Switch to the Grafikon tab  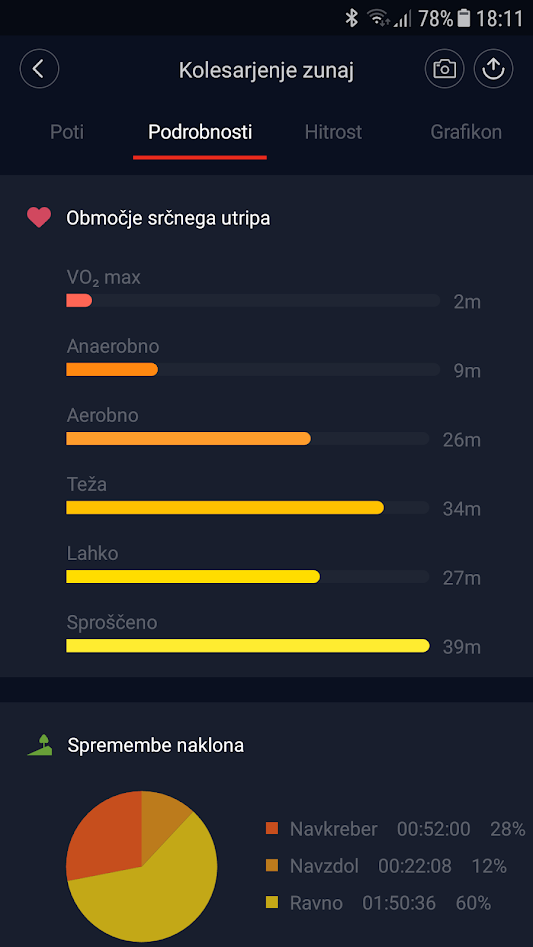click(x=466, y=132)
